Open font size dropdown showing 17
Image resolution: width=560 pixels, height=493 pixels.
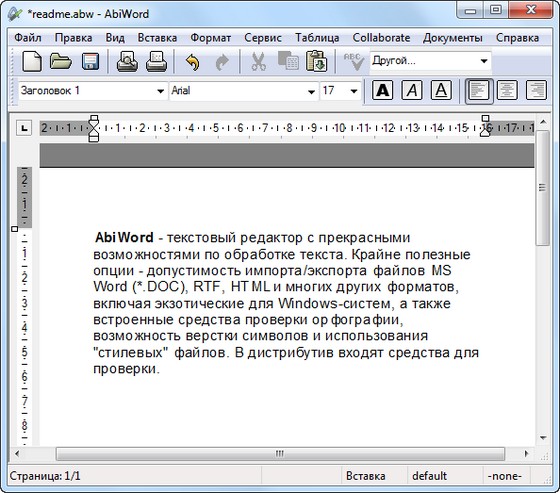(354, 91)
